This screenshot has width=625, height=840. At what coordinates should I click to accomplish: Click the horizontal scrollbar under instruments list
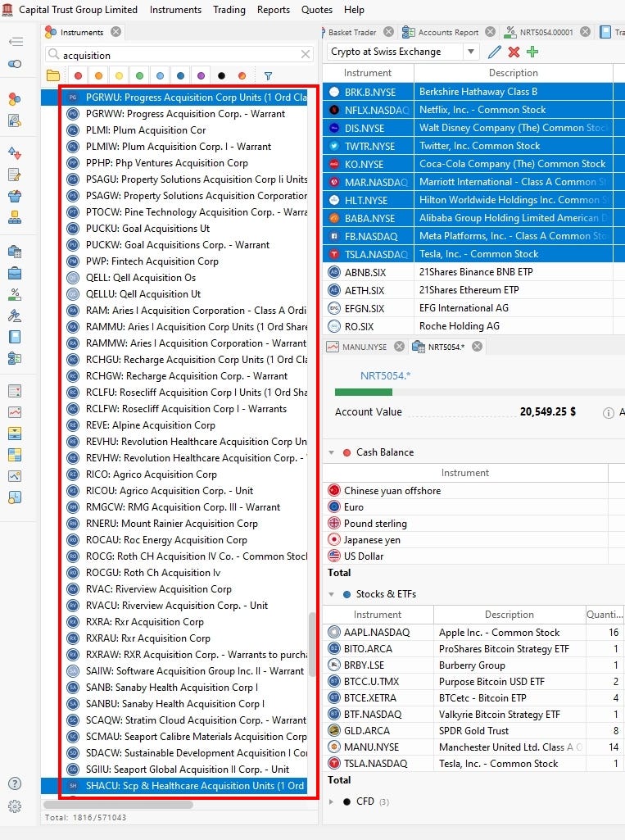[118, 805]
